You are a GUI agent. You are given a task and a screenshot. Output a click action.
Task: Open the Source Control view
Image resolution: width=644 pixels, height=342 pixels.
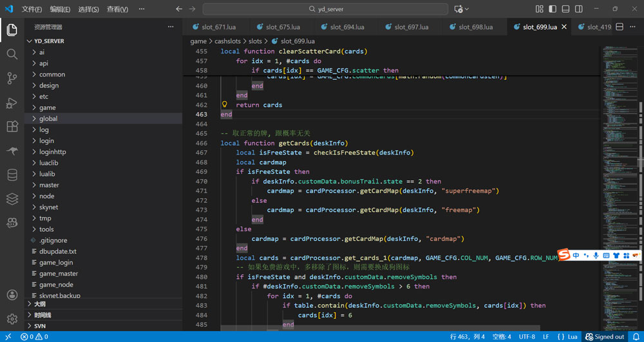12,79
